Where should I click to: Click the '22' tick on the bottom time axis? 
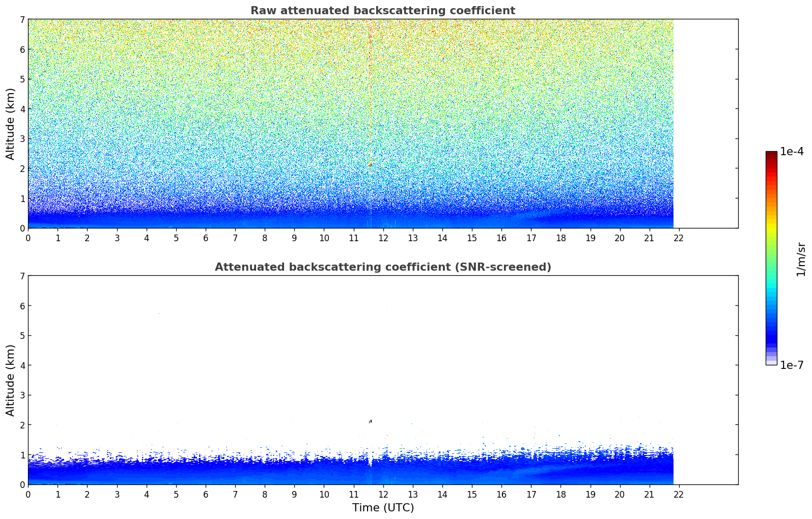click(x=679, y=495)
